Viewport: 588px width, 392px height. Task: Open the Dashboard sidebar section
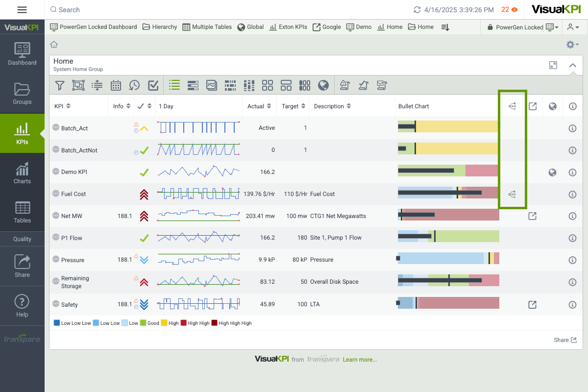point(22,54)
